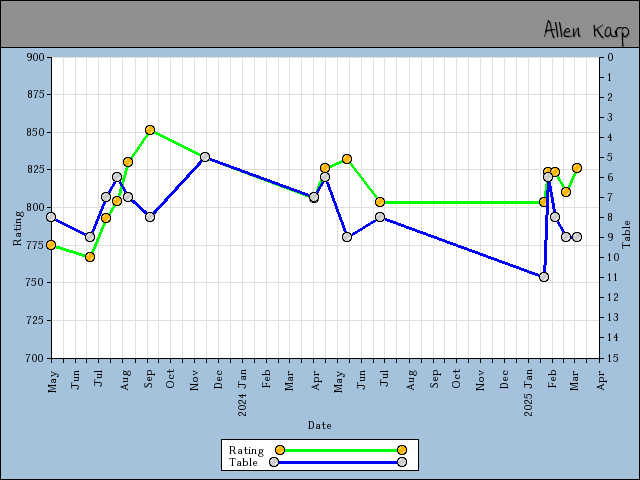Click orange Rating point near 803 in July 2024
Image resolution: width=640 pixels, height=480 pixels.
click(x=380, y=202)
